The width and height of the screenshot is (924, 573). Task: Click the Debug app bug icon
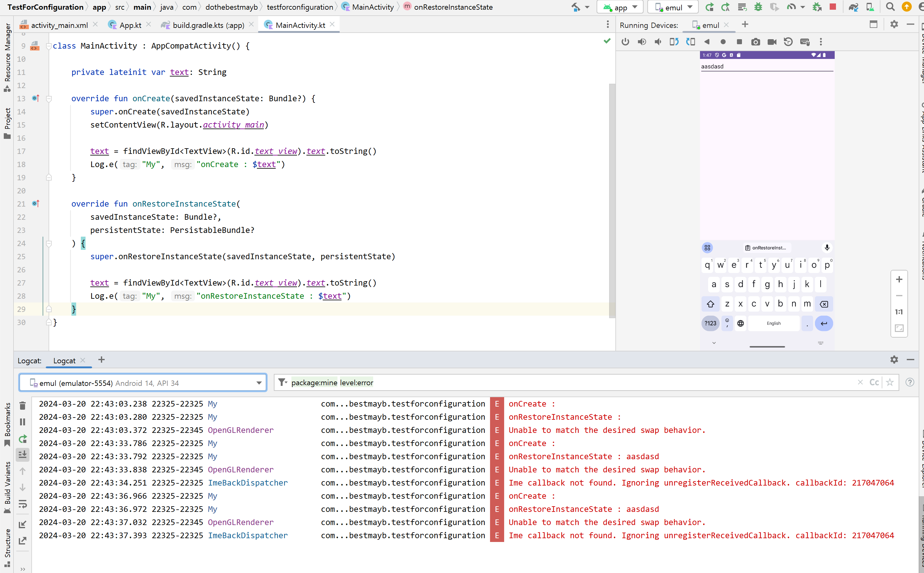click(x=758, y=7)
